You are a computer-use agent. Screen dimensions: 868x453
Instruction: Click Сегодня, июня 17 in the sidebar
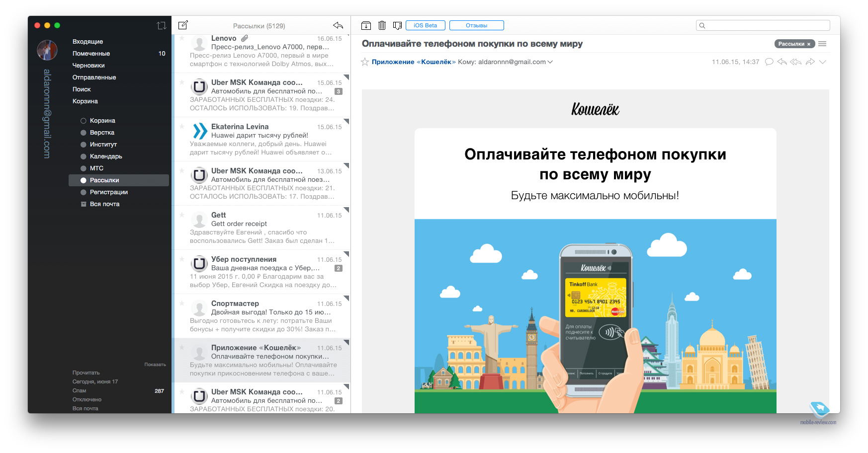(x=95, y=381)
